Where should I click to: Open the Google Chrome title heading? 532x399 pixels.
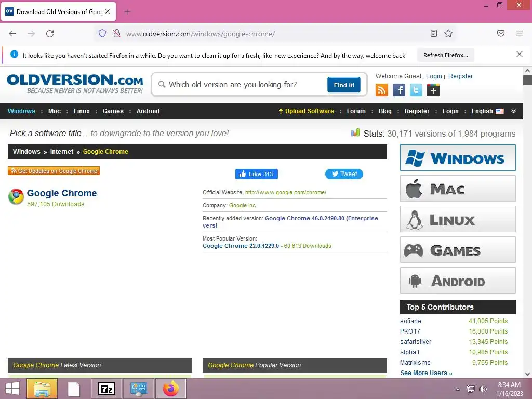point(62,193)
